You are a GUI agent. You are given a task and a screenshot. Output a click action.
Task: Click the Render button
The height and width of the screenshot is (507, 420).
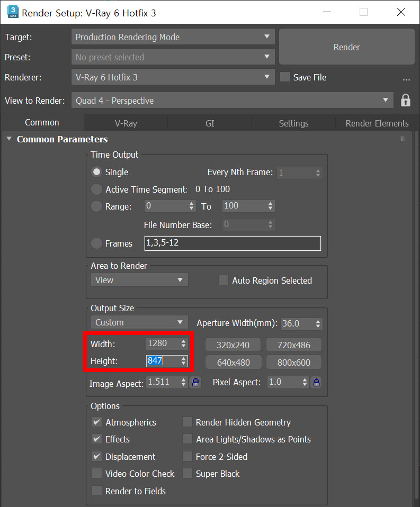coord(346,47)
